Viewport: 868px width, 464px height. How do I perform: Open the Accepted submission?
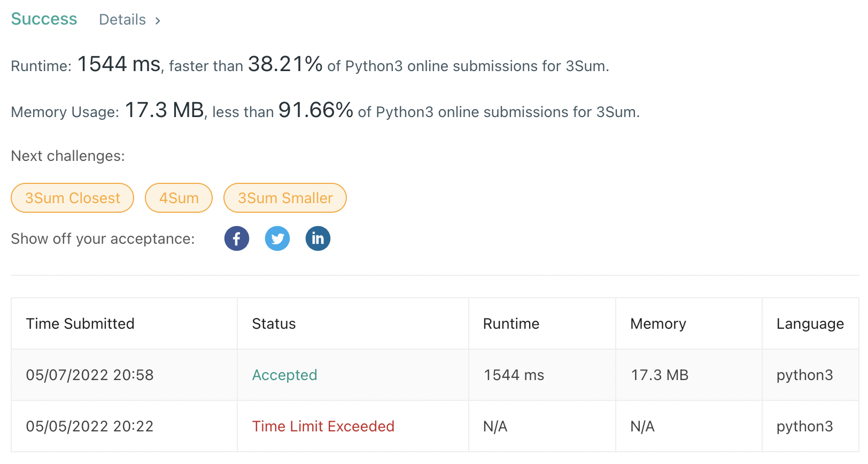pyautogui.click(x=285, y=375)
